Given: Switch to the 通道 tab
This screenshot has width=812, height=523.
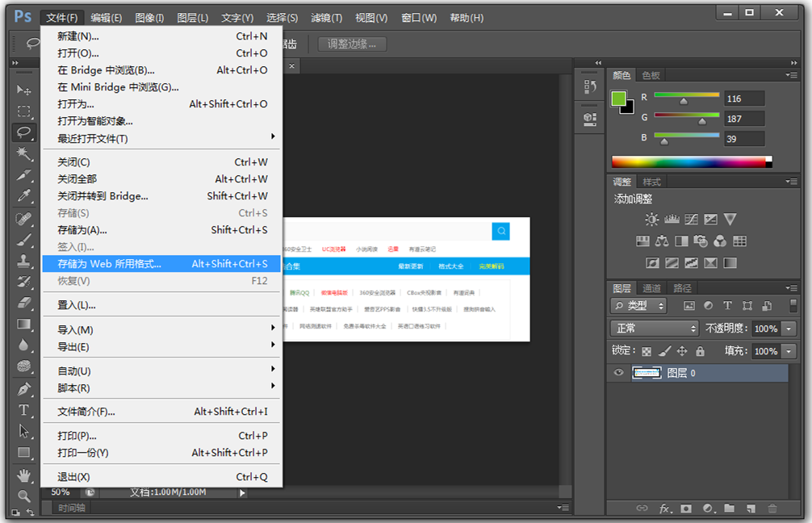Looking at the screenshot, I should coord(651,288).
